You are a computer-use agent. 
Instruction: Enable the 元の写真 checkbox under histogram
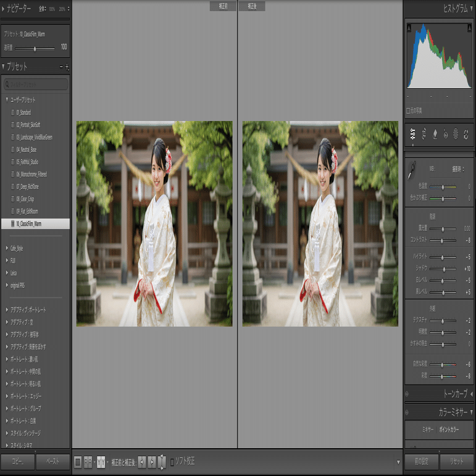pos(408,111)
